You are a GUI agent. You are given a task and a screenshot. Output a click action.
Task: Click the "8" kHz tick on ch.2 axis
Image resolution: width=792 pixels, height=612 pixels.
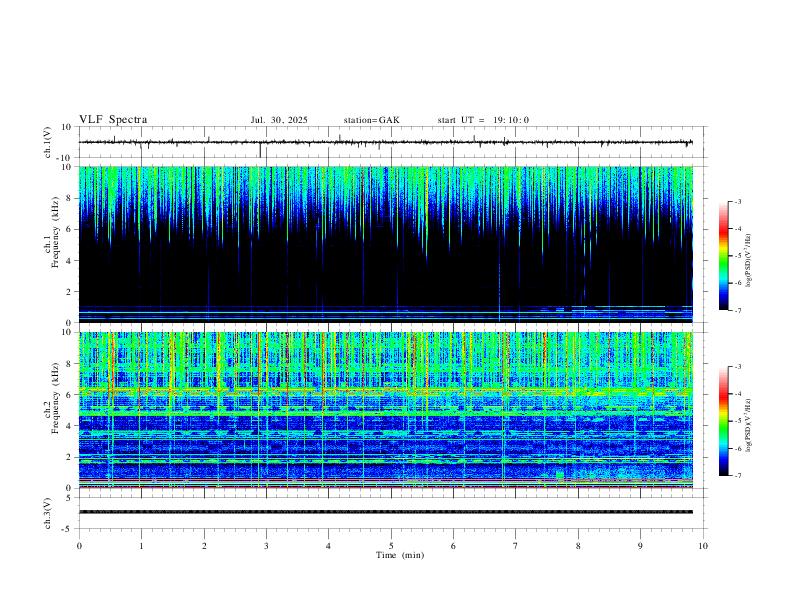point(70,364)
